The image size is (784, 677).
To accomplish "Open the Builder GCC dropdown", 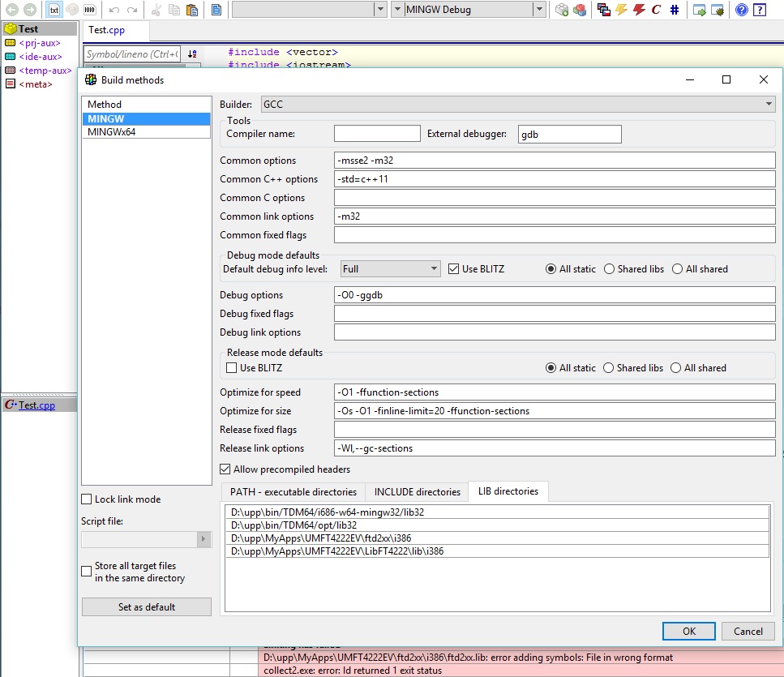I will [x=768, y=105].
